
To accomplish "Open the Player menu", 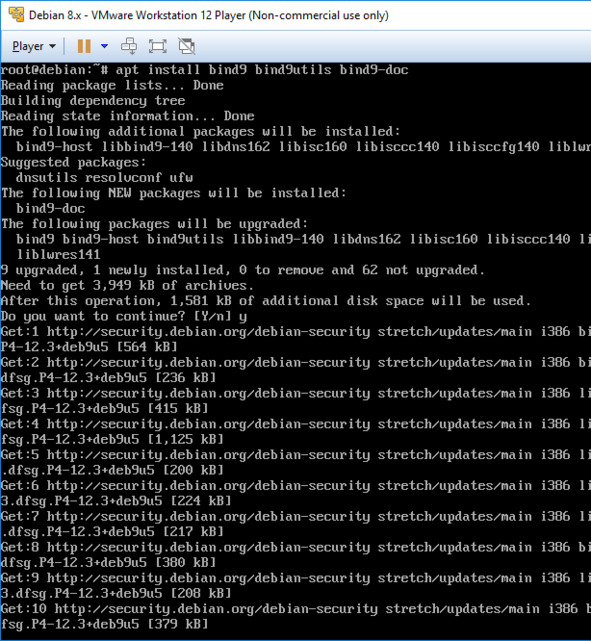I will click(34, 46).
